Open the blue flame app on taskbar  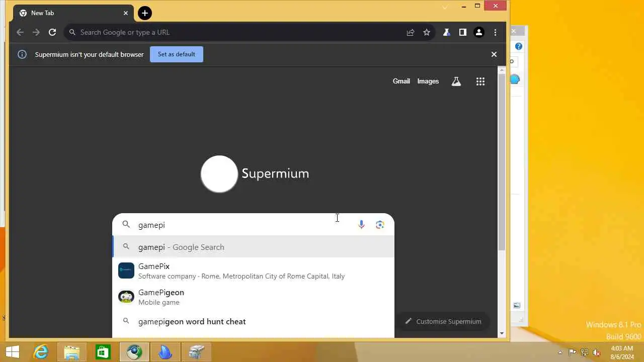(165, 352)
